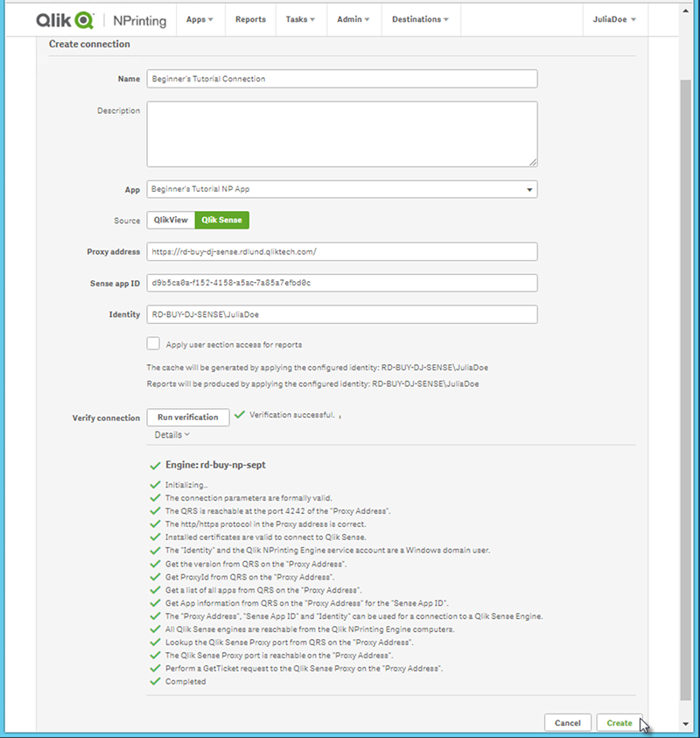Collapse the Details section
This screenshot has width=700, height=738.
171,434
